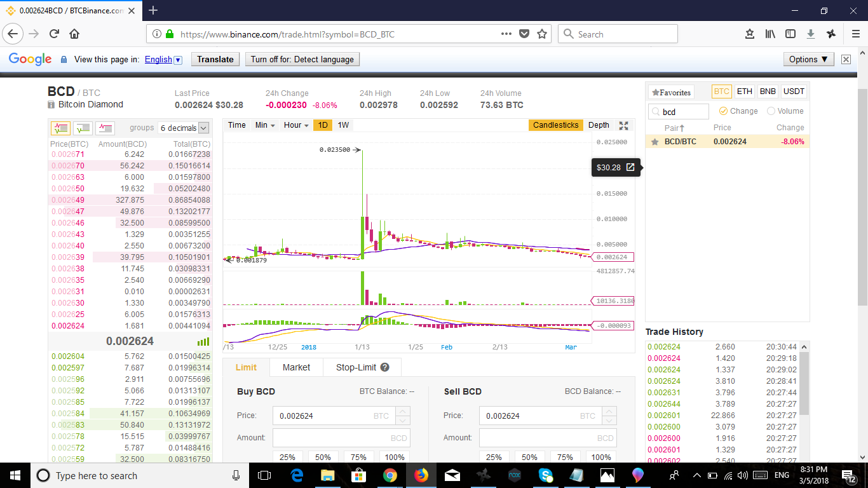This screenshot has height=488, width=868.
Task: Select the sell orders only view icon
Action: tap(105, 128)
